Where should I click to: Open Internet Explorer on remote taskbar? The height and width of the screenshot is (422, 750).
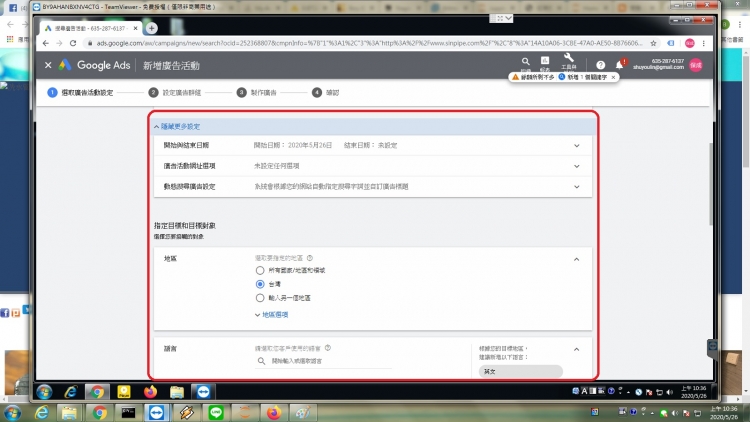tap(71, 392)
